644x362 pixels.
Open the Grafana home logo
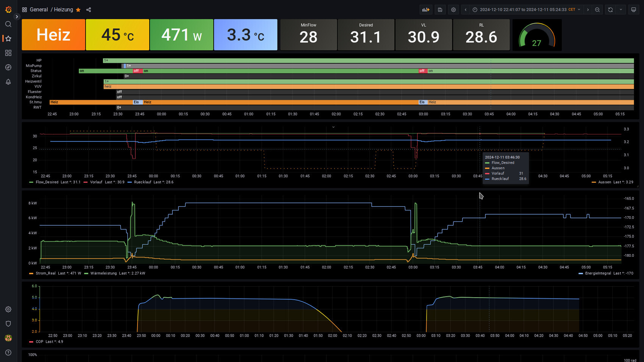tap(8, 9)
